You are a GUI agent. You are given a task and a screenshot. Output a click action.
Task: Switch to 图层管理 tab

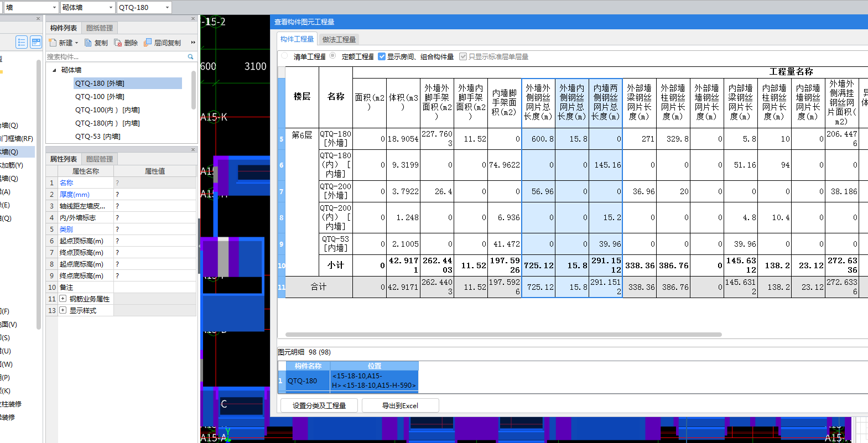100,159
